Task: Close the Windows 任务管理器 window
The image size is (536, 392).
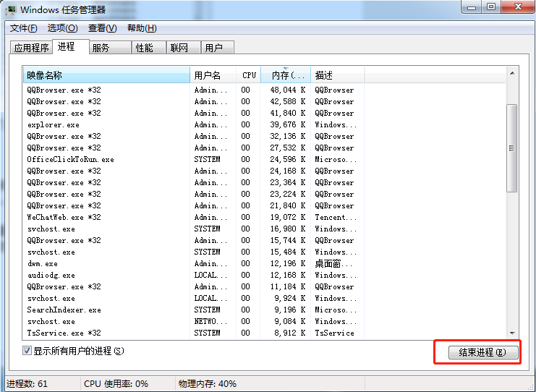Action: tap(518, 7)
